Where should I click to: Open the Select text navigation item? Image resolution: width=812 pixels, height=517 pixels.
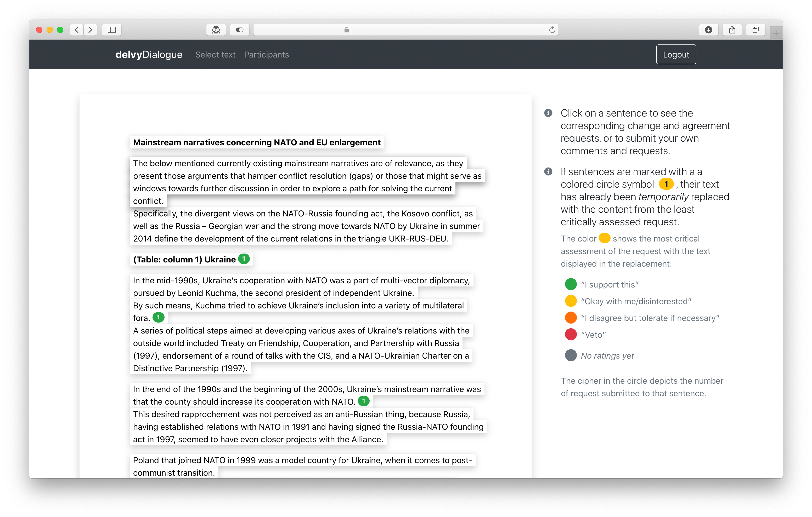216,55
